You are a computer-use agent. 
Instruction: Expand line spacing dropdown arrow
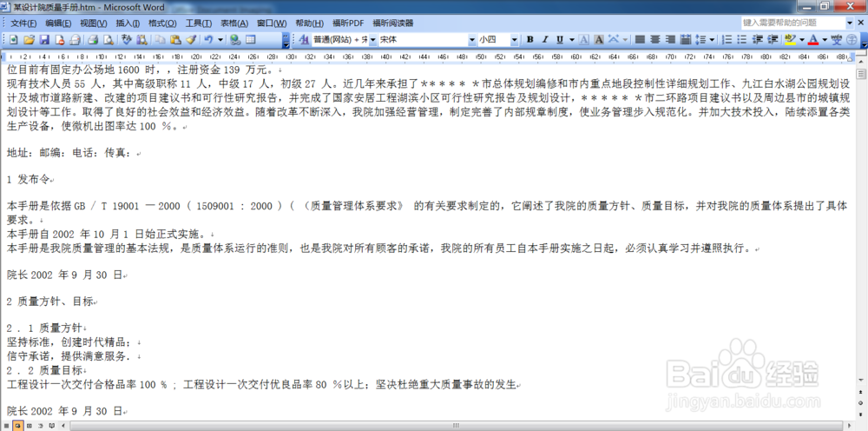[x=712, y=39]
